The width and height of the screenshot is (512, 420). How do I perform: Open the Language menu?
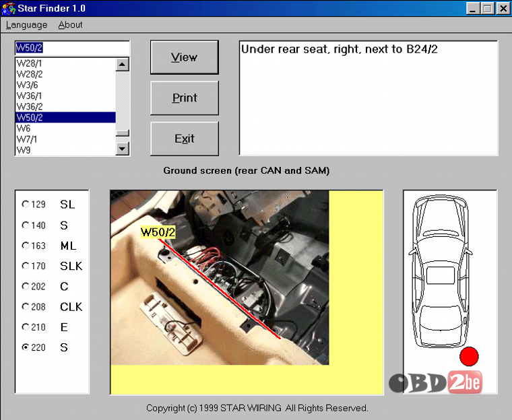click(x=26, y=25)
